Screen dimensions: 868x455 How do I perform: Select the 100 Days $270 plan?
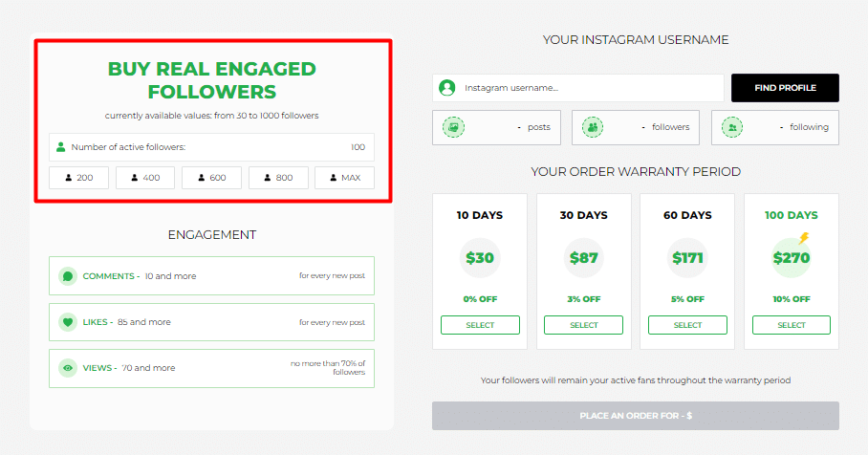(x=792, y=325)
